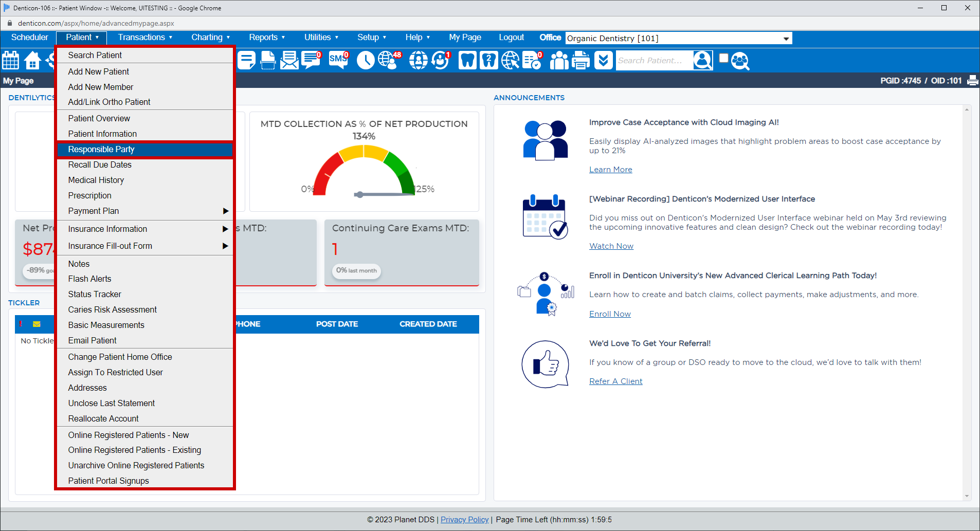Click the SMS messaging icon
980x531 pixels.
pyautogui.click(x=338, y=60)
